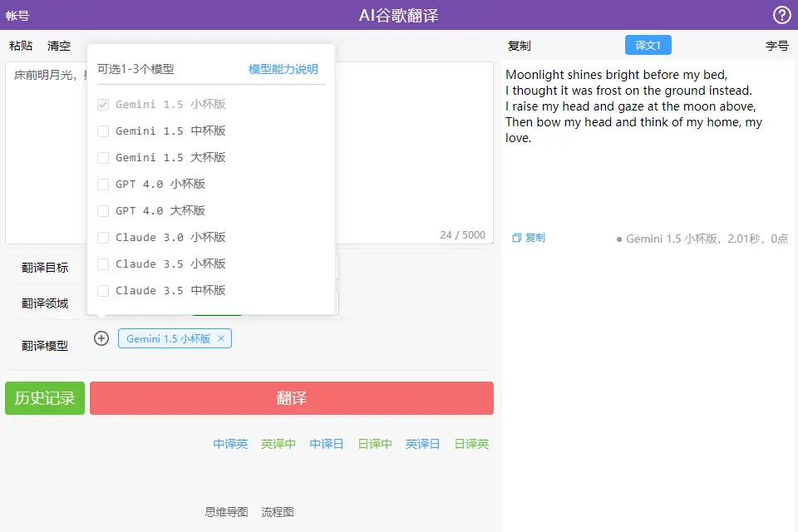
Task: Check the Claude 3.0 小杯版 option
Action: [104, 237]
